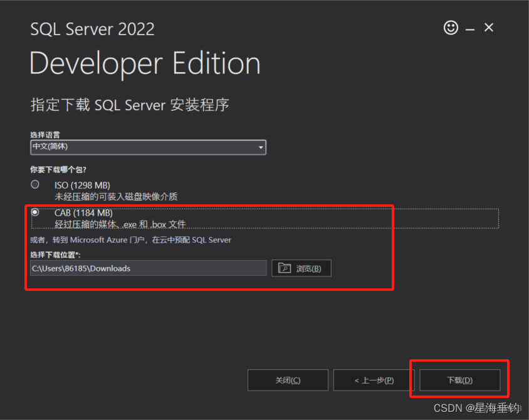Viewport: 529px width, 420px height.
Task: Select the CAB (1184 MB) radio button
Action: tap(36, 213)
